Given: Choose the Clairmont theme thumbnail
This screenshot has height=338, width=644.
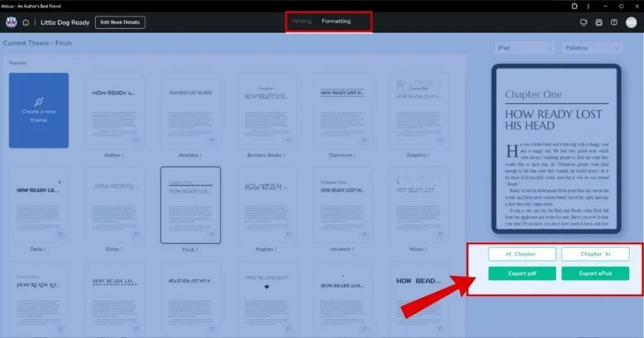Looking at the screenshot, I should coord(343,111).
